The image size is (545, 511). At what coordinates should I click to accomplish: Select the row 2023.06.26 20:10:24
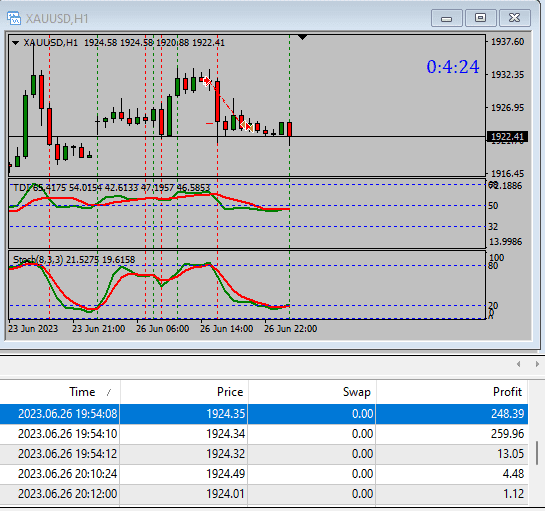click(264, 474)
